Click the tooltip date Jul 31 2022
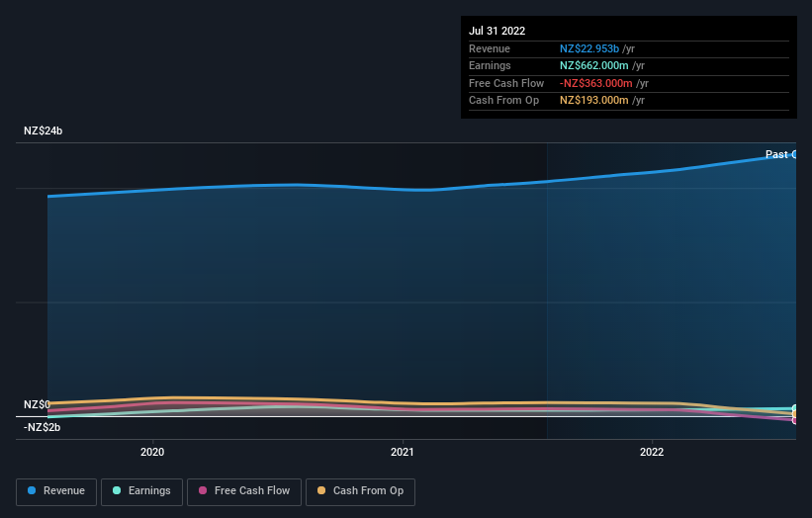 pyautogui.click(x=497, y=31)
